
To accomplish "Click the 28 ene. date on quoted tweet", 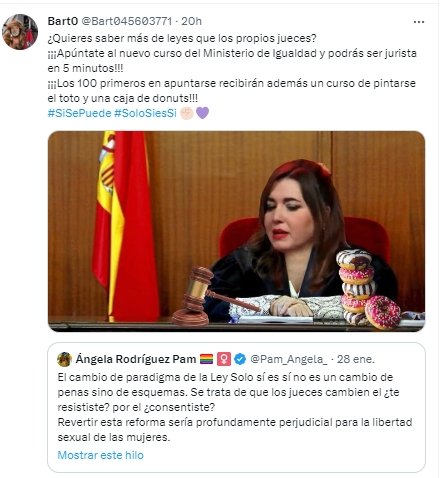I will pos(356,359).
